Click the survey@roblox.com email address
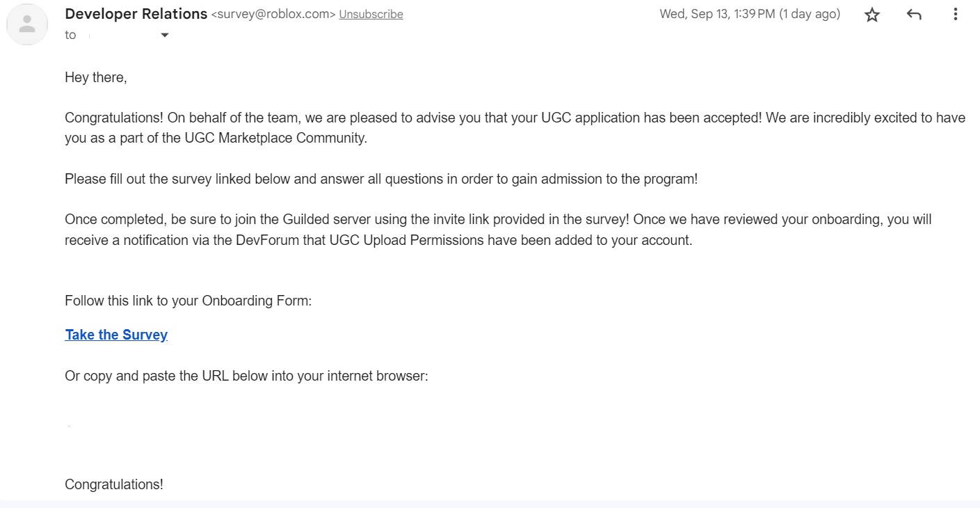This screenshot has height=508, width=980. (273, 14)
